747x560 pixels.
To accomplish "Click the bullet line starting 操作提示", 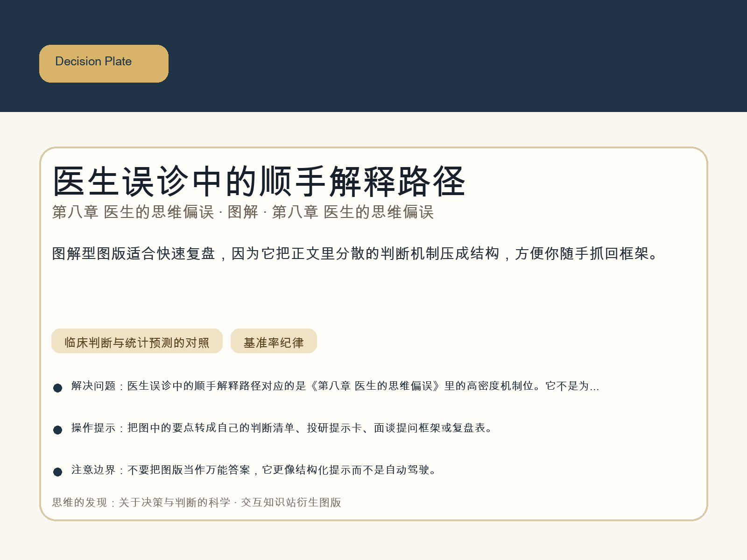I will [282, 428].
